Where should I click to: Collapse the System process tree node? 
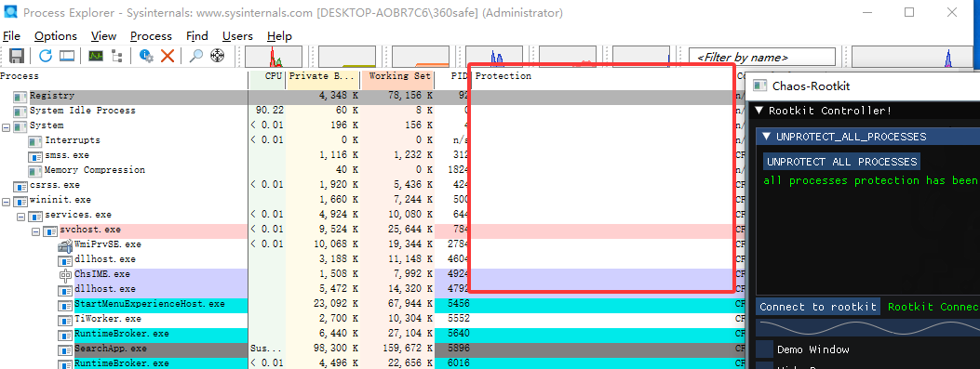7,126
